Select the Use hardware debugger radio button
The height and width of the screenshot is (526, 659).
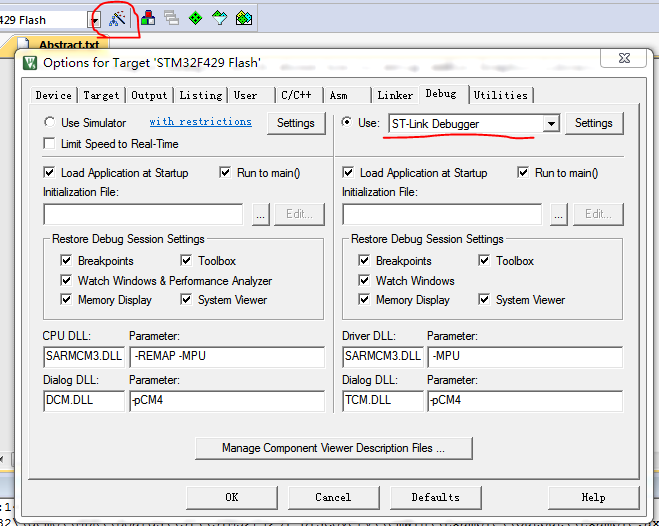point(347,122)
